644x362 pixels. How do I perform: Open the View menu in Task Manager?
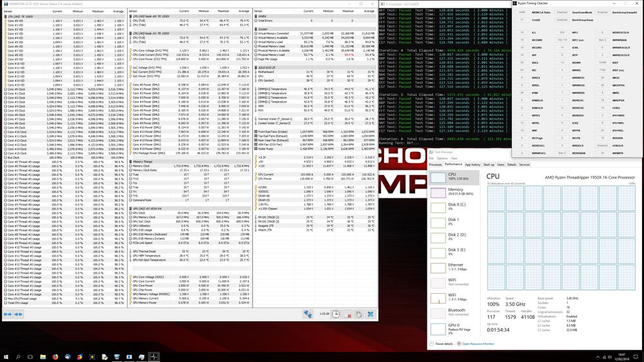[454, 158]
